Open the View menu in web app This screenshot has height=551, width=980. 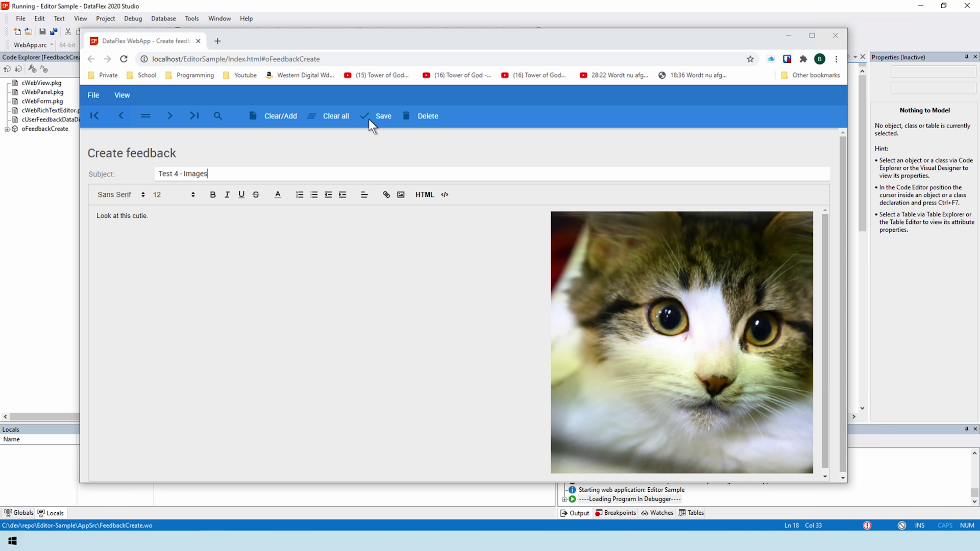click(122, 95)
